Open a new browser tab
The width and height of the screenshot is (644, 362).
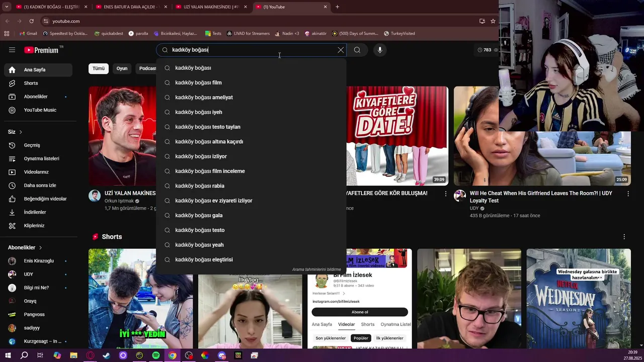(x=337, y=7)
